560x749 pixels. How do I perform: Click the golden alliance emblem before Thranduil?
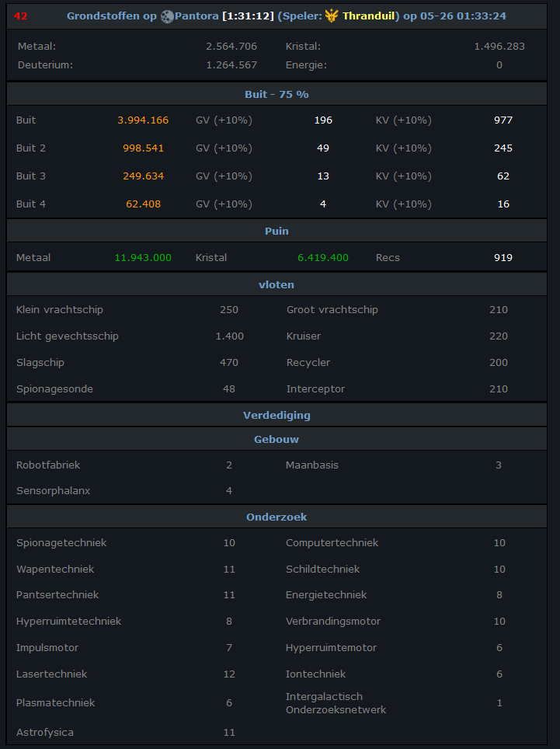[x=332, y=16]
